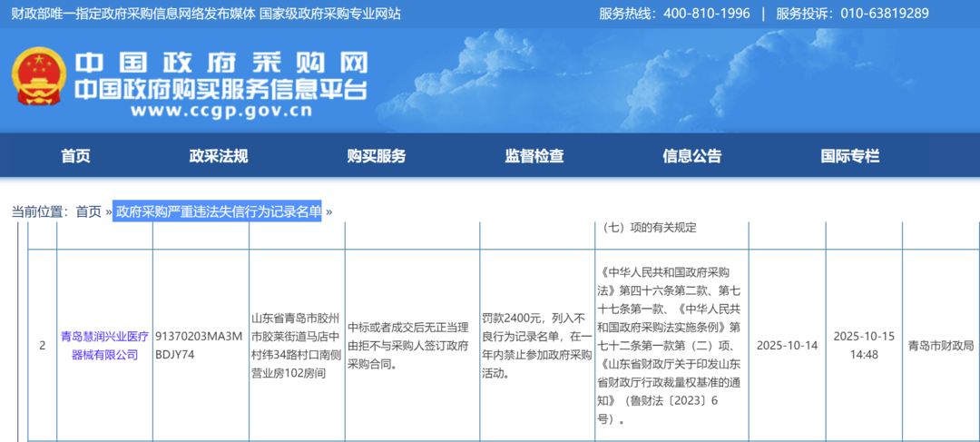Screen dimensions: 980x442
Task: Click the 罚款2400元 penalty result cell
Action: (x=536, y=345)
